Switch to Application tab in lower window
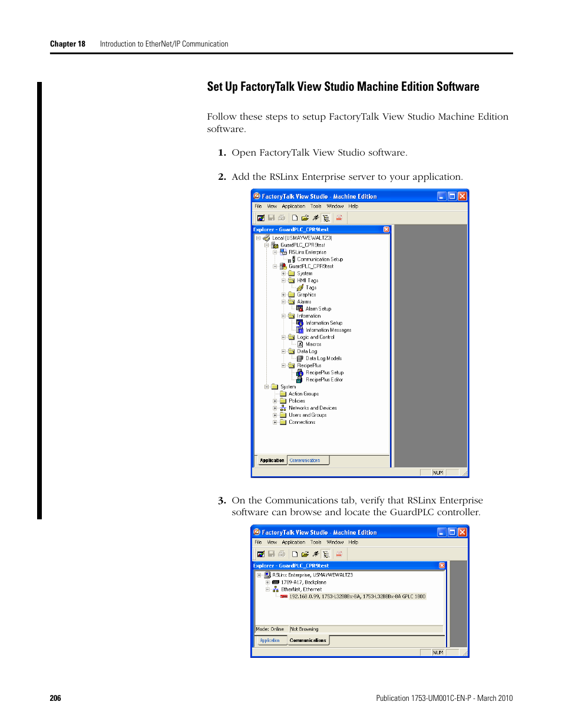 [272, 640]
